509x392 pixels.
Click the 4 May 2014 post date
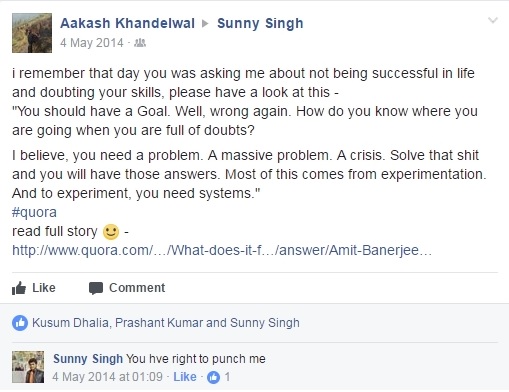[92, 43]
